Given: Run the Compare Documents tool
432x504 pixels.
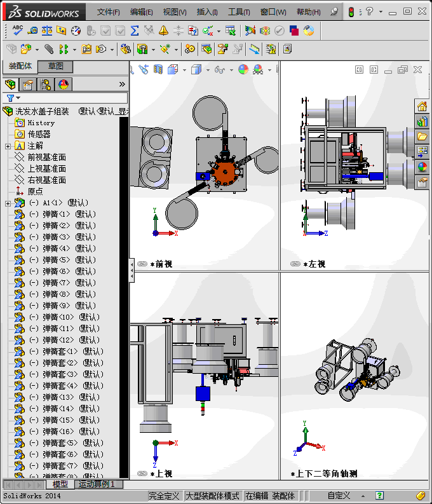Looking at the screenshot, I should pos(192,31).
